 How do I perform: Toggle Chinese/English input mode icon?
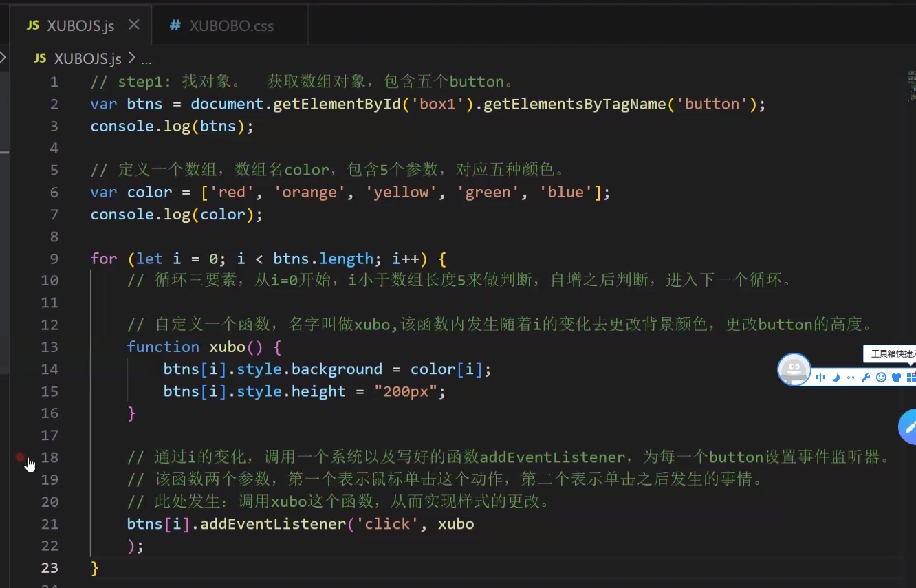[820, 378]
